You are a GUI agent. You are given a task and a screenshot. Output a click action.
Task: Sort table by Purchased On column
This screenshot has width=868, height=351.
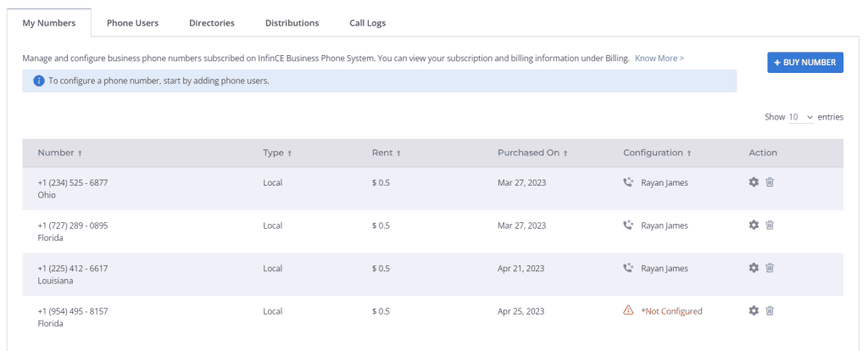coord(532,153)
